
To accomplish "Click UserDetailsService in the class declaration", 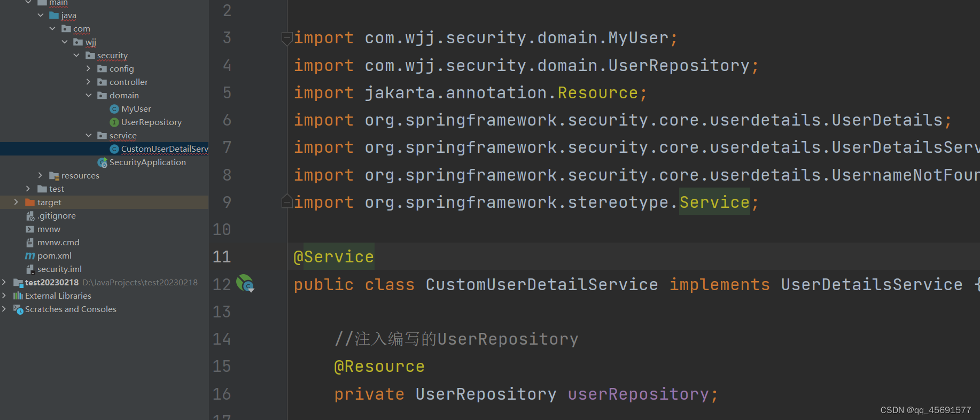I will pos(872,284).
